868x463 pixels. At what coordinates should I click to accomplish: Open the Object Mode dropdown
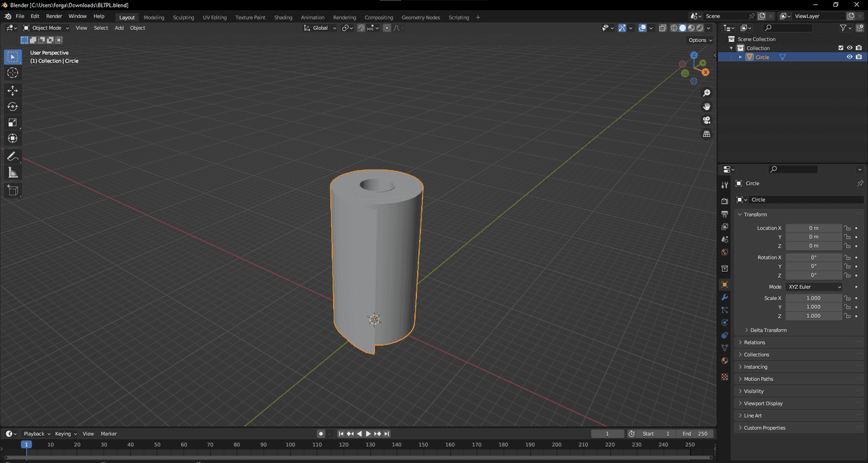coord(46,28)
